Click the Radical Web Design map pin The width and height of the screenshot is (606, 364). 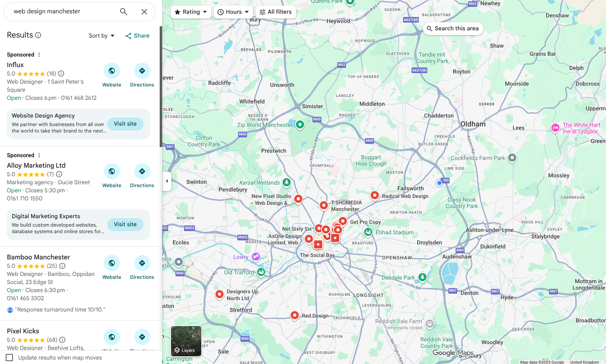pyautogui.click(x=375, y=195)
